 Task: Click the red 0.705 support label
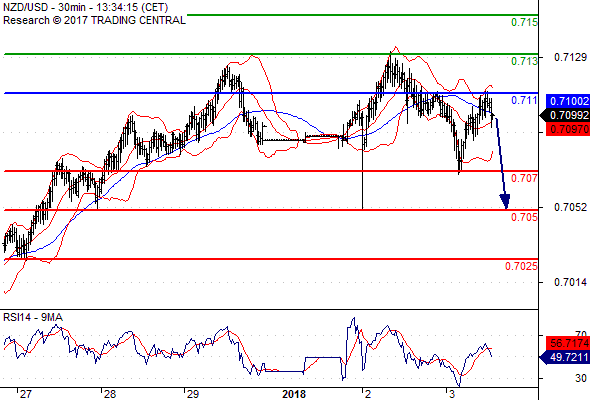tap(524, 217)
